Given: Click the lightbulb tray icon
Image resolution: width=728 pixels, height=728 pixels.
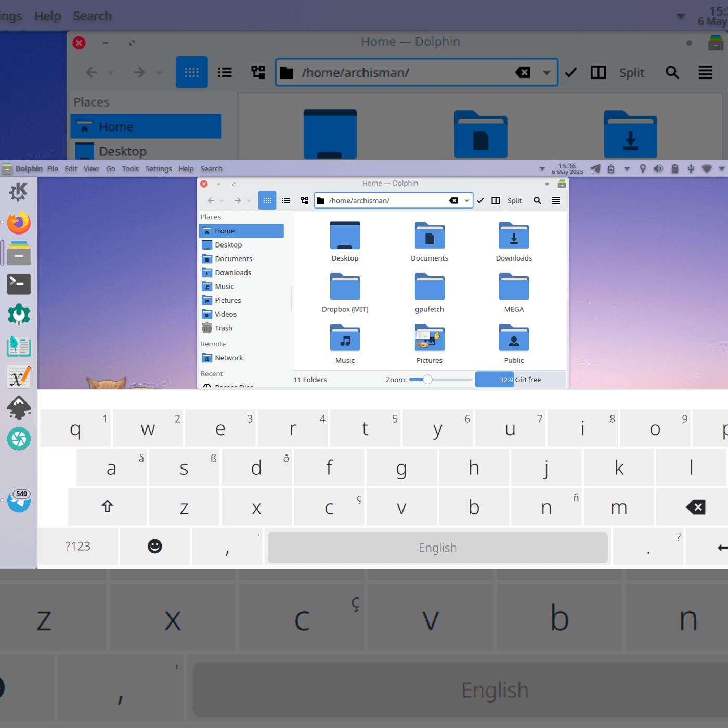Looking at the screenshot, I should (643, 168).
